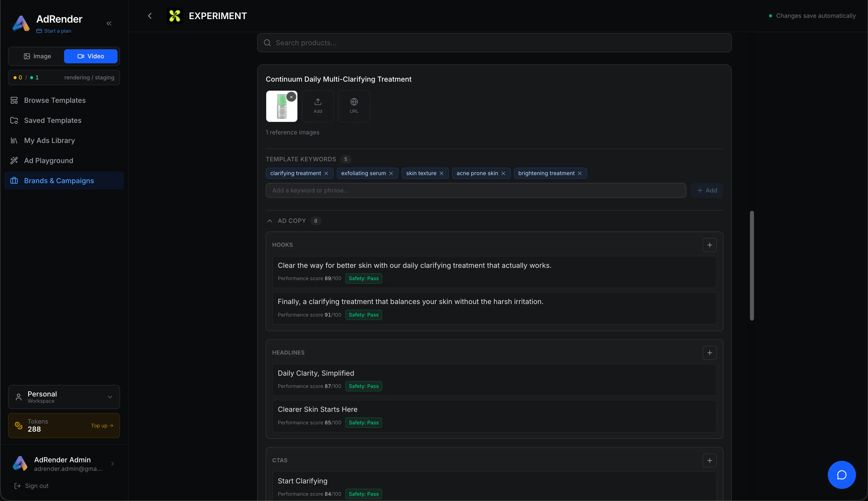Select CTA 'Start Clarifying'
Screen dimensions: 868x501
pos(494,486)
